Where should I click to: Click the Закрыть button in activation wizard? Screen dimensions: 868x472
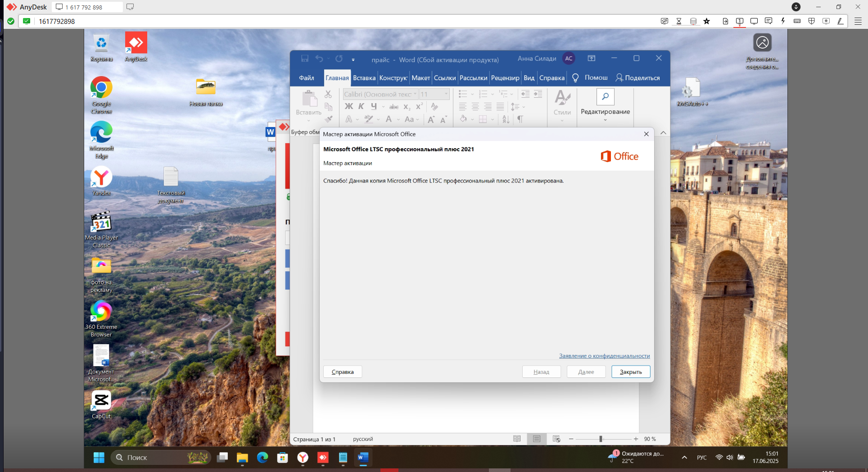[x=631, y=372]
